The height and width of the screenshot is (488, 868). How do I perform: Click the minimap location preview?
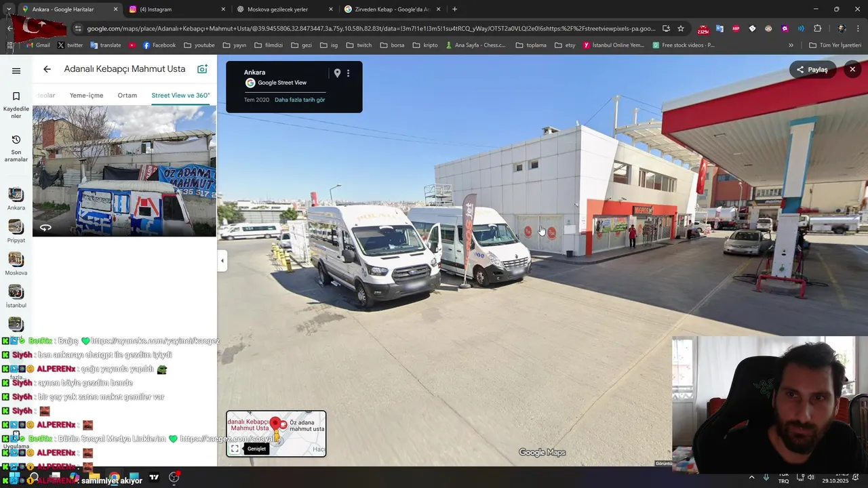click(x=276, y=433)
